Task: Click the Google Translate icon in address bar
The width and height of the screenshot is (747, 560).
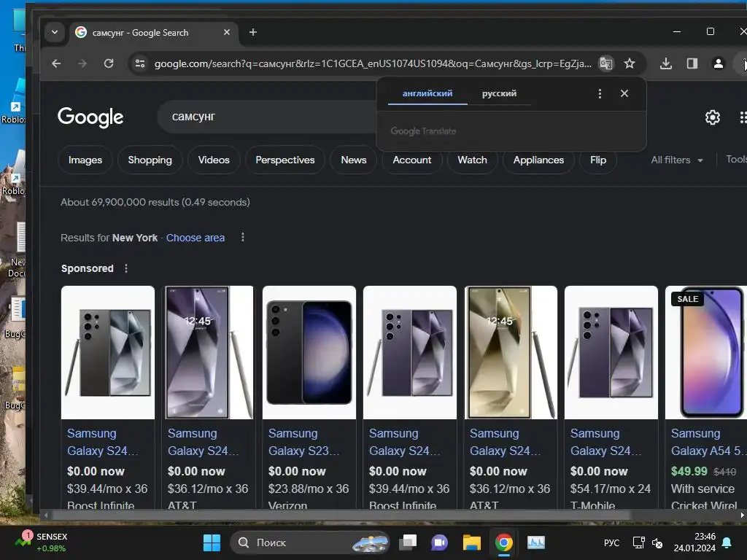Action: tap(606, 63)
